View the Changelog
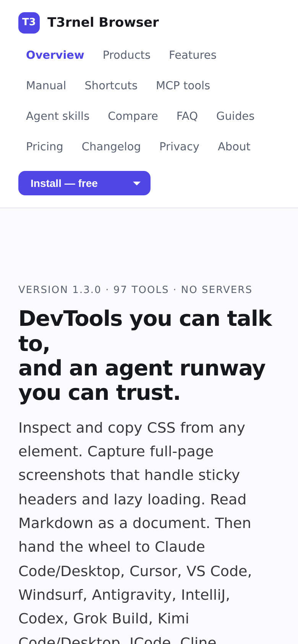 [x=111, y=147]
